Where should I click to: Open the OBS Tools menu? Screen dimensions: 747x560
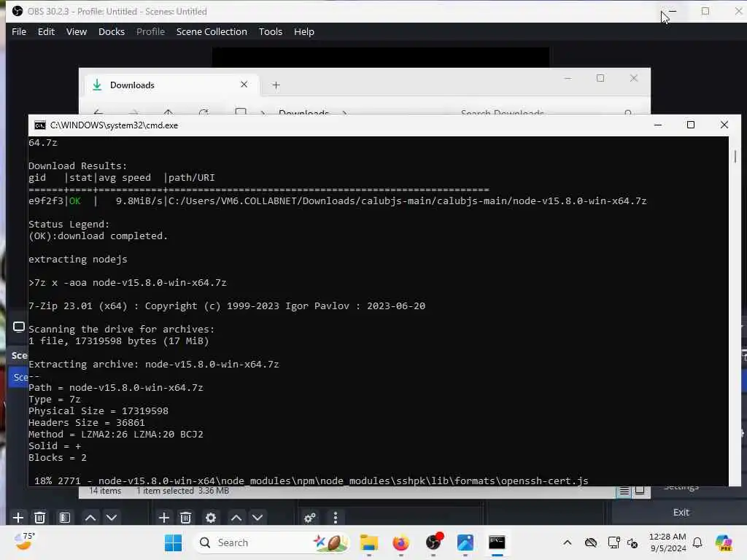coord(270,31)
